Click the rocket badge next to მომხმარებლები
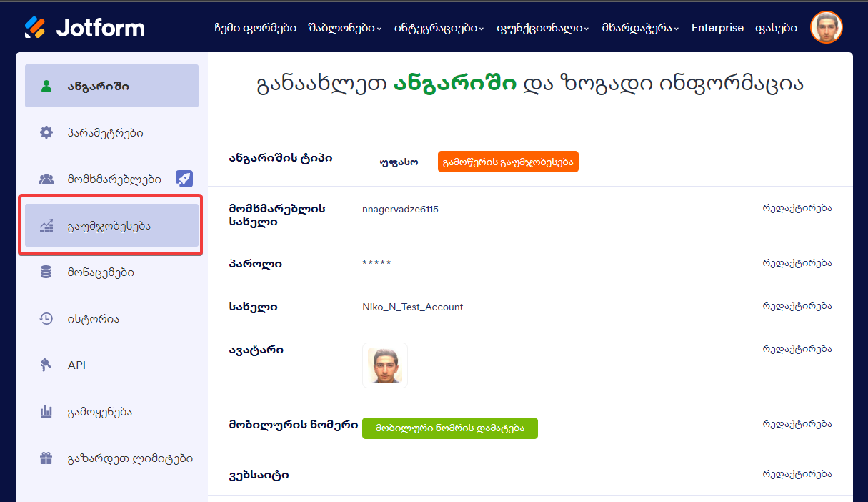The image size is (868, 502). coord(184,179)
